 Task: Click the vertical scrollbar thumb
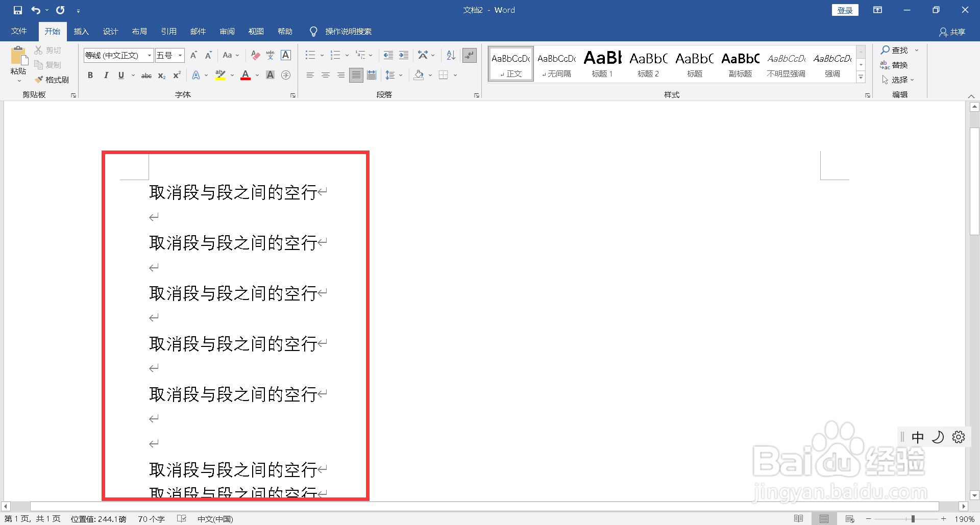click(974, 181)
